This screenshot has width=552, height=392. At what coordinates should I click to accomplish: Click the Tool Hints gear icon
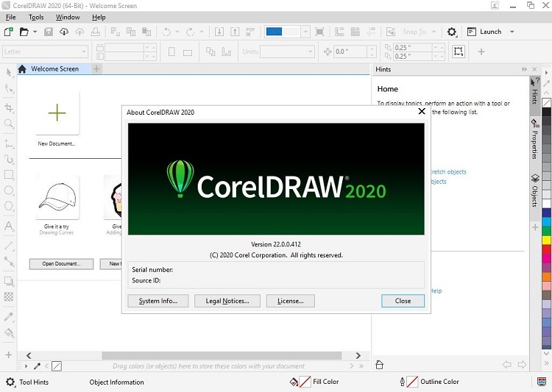tap(10, 382)
